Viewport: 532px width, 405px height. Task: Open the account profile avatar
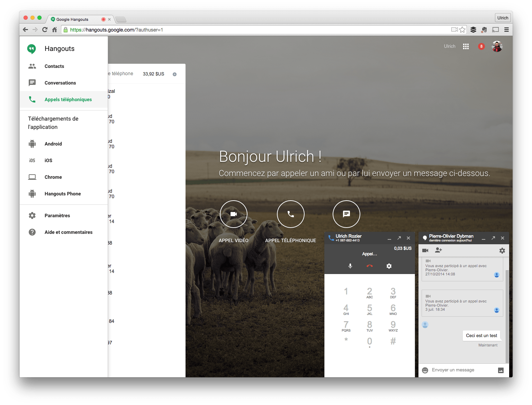coord(497,46)
